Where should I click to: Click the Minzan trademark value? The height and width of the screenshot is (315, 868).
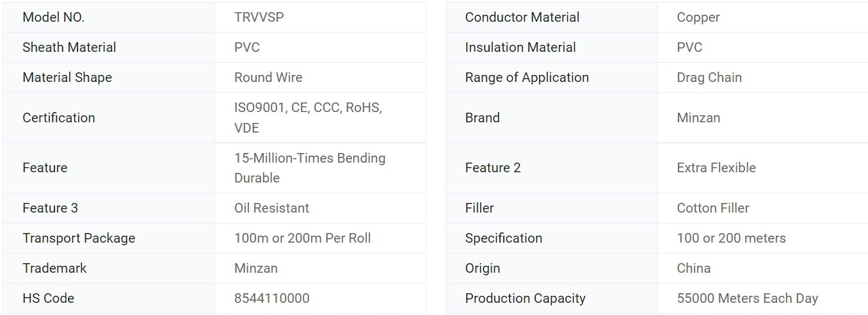tap(256, 268)
